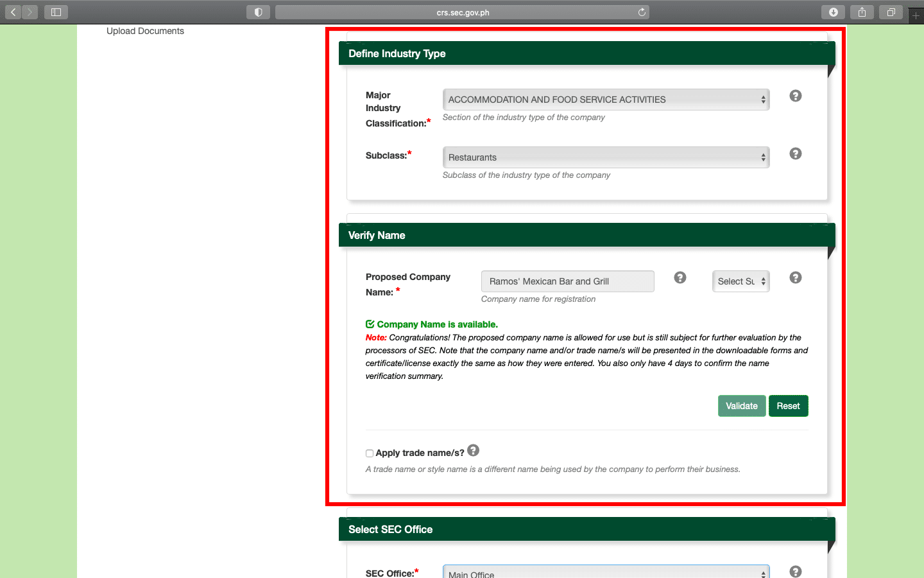Image resolution: width=924 pixels, height=578 pixels.
Task: Click help icon beside Major Industry Classification
Action: pos(795,96)
